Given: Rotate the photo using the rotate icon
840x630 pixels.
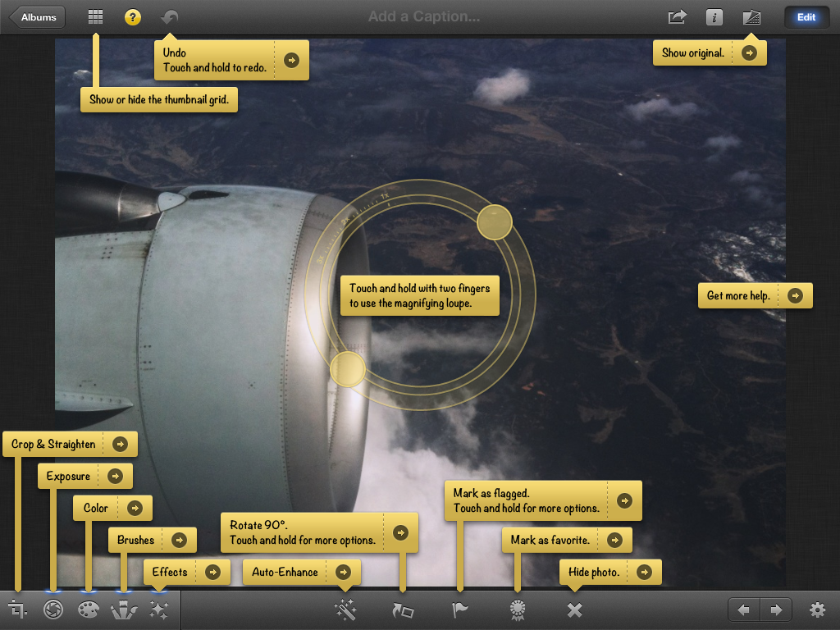Looking at the screenshot, I should 403,609.
